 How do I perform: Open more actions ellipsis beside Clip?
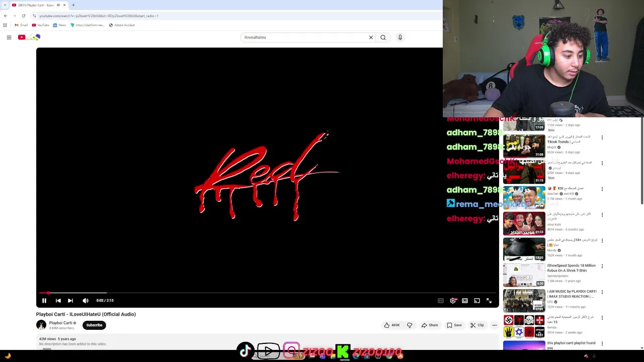(x=494, y=325)
